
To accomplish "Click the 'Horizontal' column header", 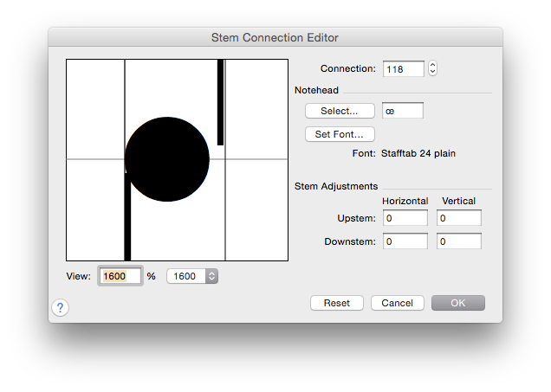I will 405,201.
